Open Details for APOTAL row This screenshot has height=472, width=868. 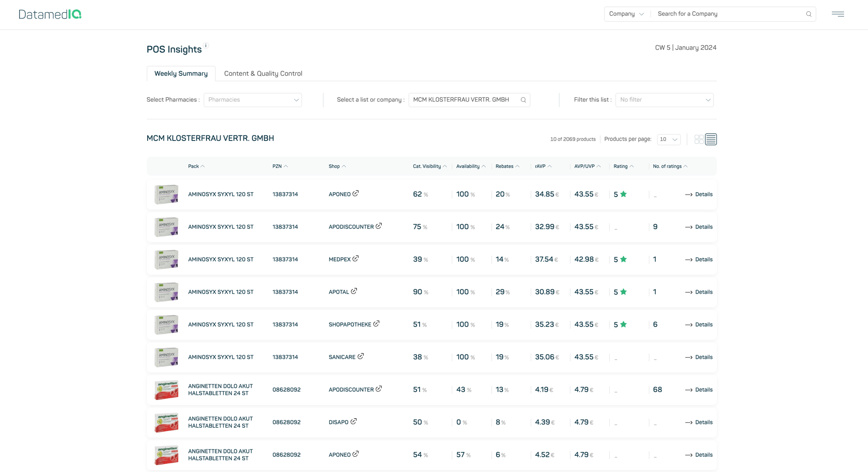click(699, 292)
